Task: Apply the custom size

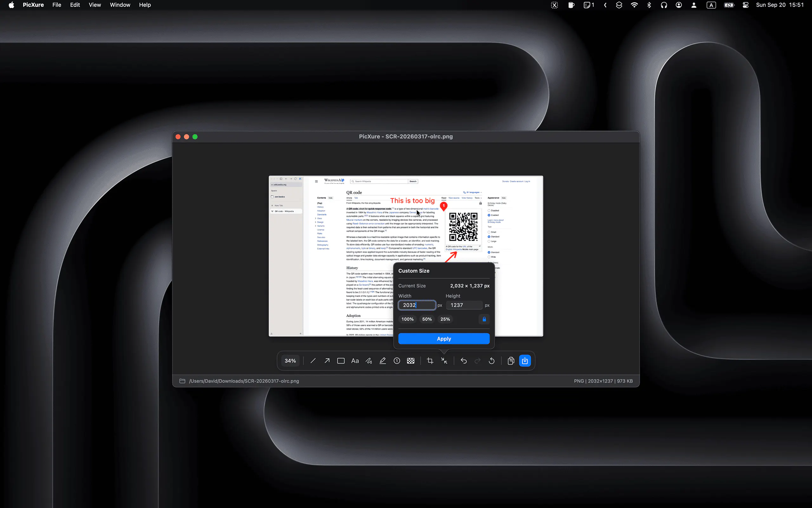Action: coord(444,339)
